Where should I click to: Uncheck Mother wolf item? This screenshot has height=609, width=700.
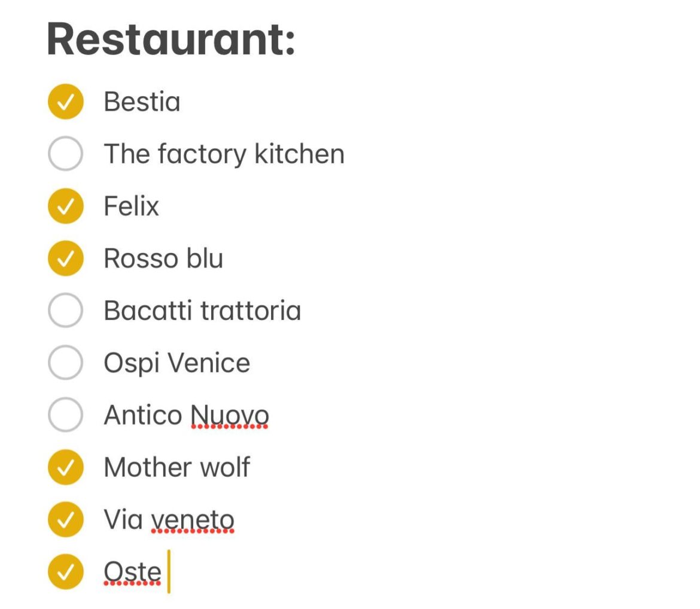(65, 467)
